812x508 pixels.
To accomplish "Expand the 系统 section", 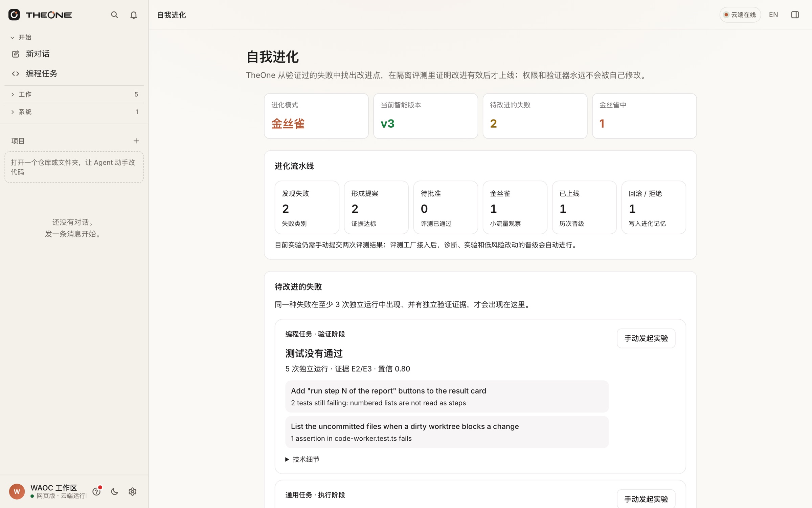I will pyautogui.click(x=74, y=112).
